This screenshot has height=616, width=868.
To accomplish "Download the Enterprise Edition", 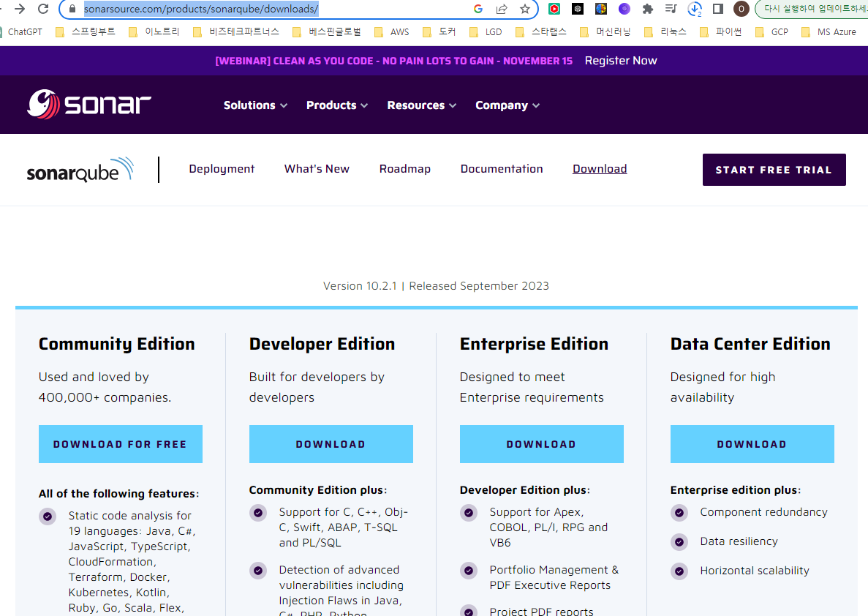I will point(541,444).
